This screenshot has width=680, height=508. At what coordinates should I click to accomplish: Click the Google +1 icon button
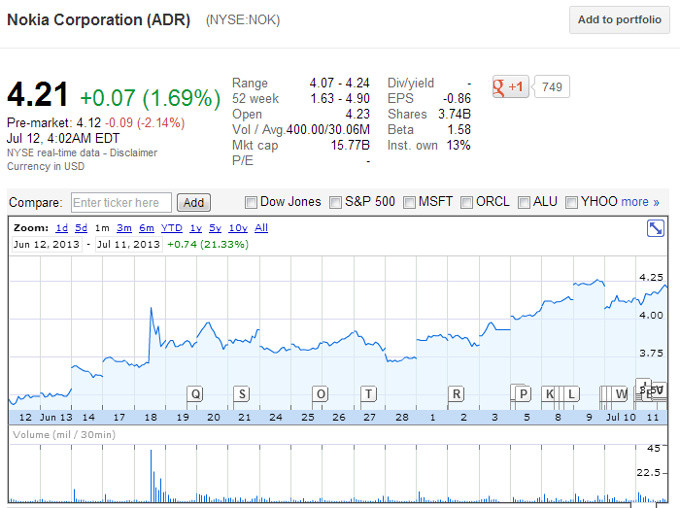click(510, 87)
